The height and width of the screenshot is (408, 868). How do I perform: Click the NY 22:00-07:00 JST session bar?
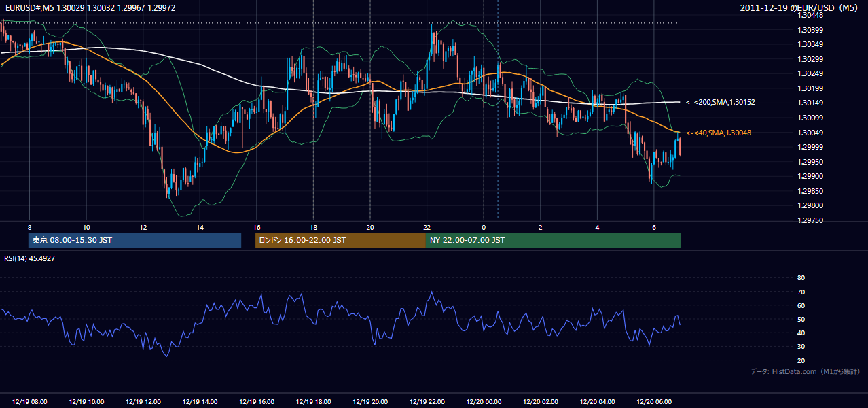(x=554, y=240)
